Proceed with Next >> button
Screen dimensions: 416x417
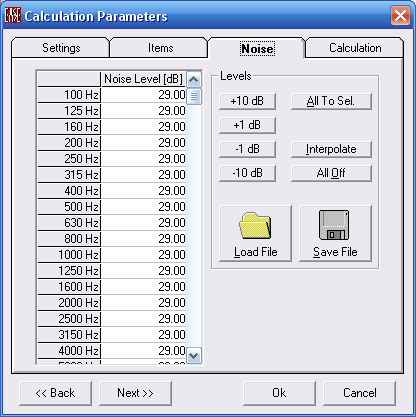[x=135, y=393]
